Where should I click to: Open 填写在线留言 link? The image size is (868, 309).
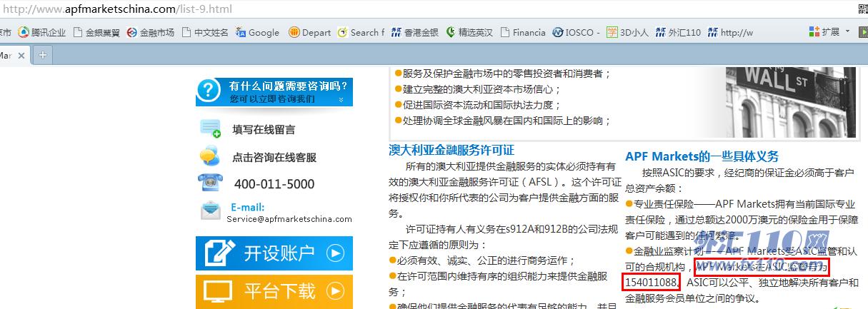click(x=264, y=130)
